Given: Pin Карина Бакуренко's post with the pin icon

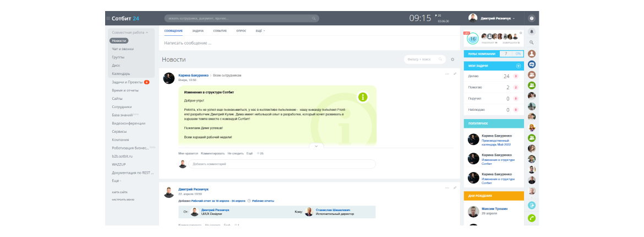Looking at the screenshot, I should click(455, 74).
